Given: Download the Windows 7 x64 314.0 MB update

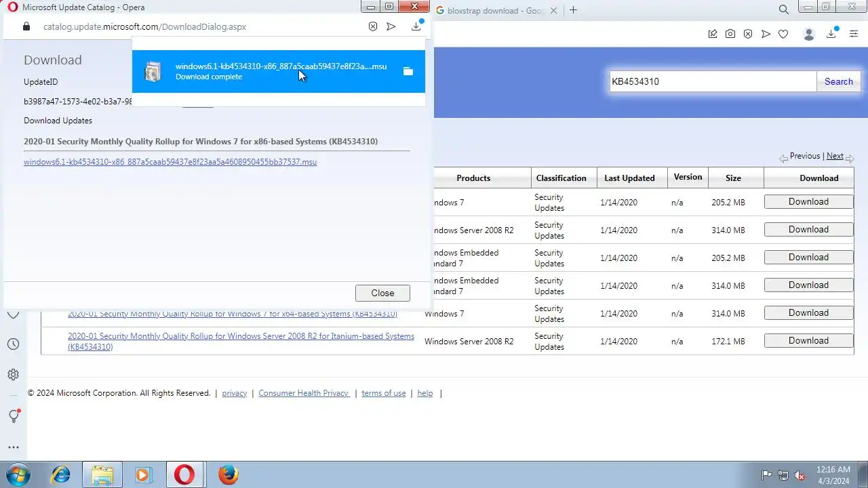Looking at the screenshot, I should [x=808, y=313].
